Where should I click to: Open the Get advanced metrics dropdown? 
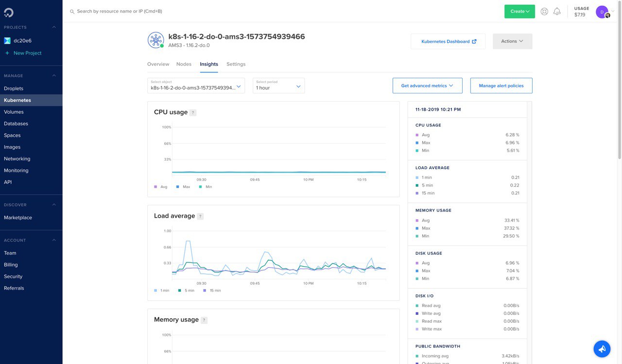coord(428,86)
